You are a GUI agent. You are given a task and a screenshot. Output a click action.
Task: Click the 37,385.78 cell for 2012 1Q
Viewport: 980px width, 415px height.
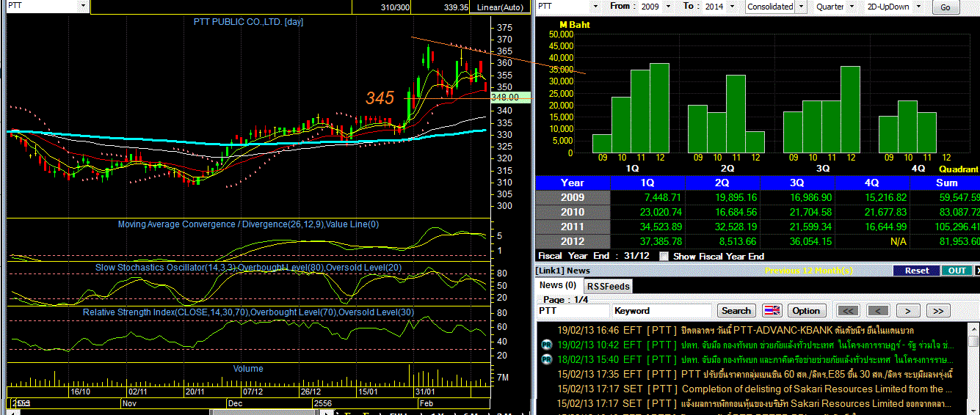pyautogui.click(x=648, y=241)
